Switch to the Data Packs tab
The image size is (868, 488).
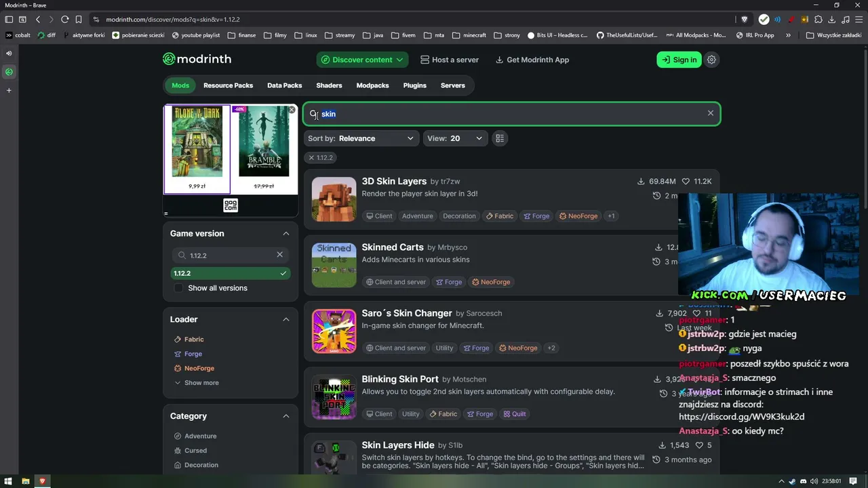pos(285,85)
